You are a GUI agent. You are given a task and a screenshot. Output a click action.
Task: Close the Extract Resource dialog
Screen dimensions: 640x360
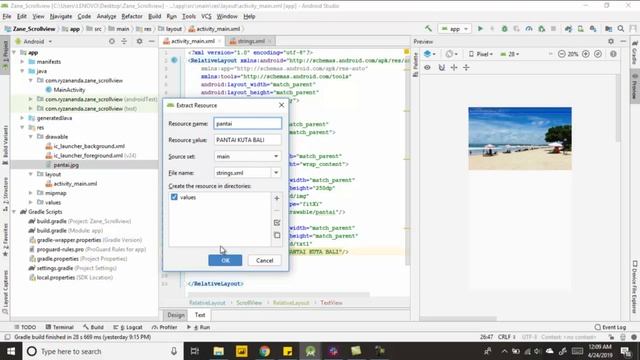(281, 105)
